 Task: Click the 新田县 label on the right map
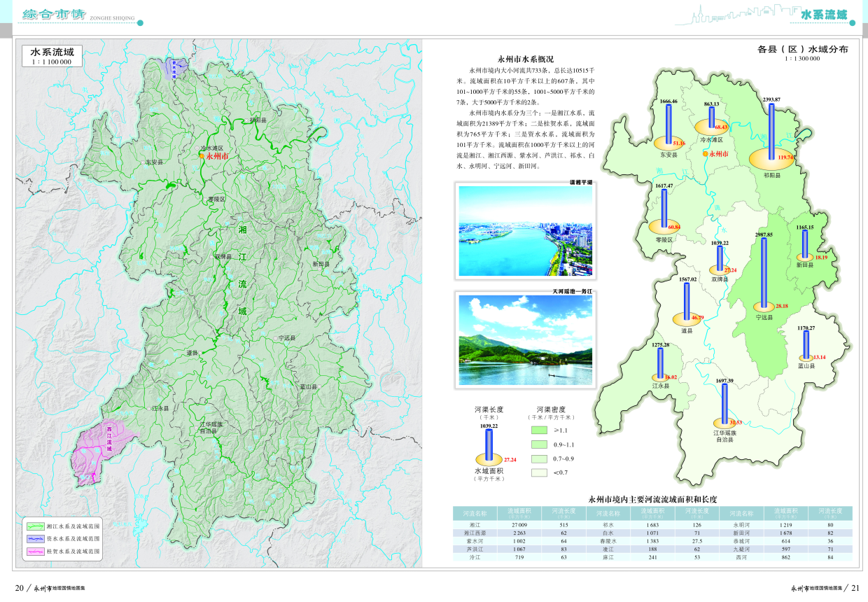[806, 265]
